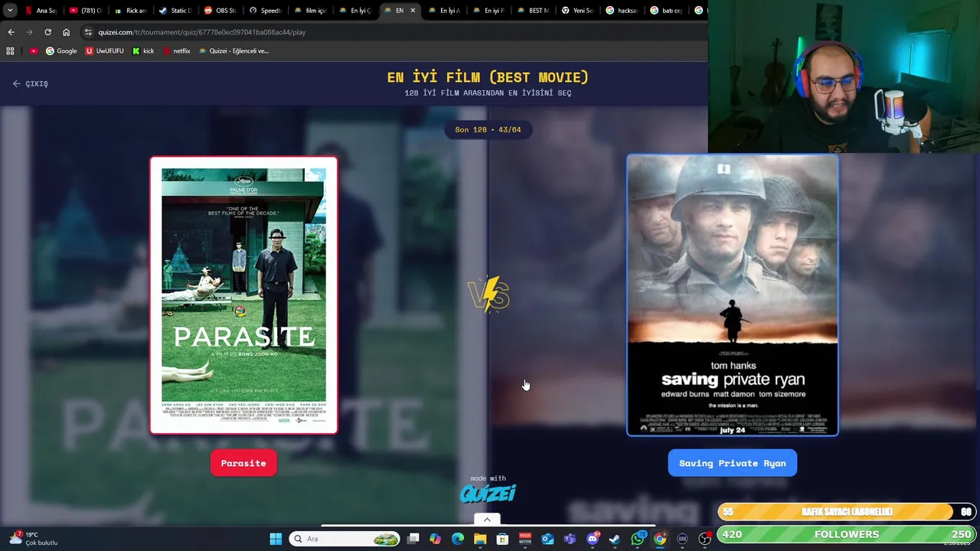
Task: Switch to the hacksaw Google tab
Action: pos(622,11)
